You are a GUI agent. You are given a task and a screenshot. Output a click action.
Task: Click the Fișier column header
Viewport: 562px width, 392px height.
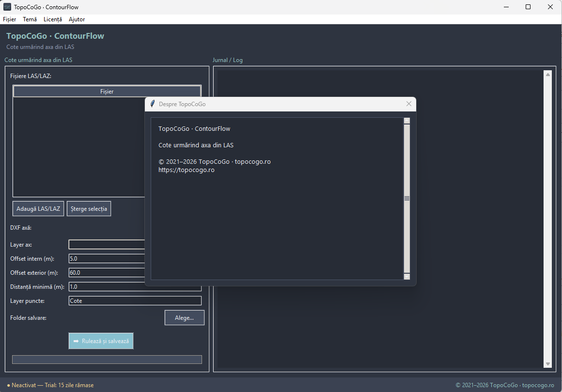pyautogui.click(x=107, y=92)
